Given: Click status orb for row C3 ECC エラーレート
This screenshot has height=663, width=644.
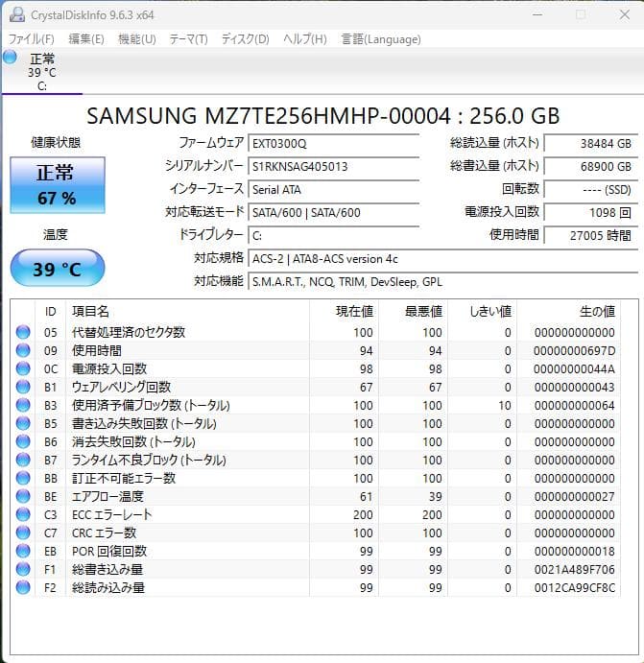Looking at the screenshot, I should pyautogui.click(x=23, y=514).
